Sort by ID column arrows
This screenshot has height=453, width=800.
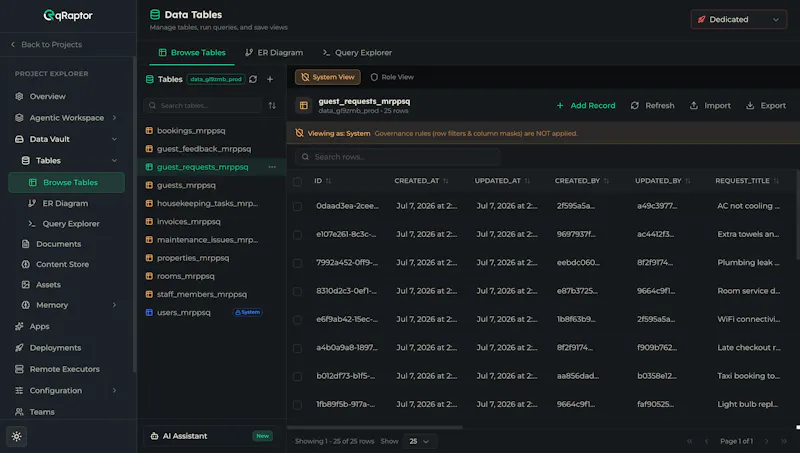(x=328, y=181)
